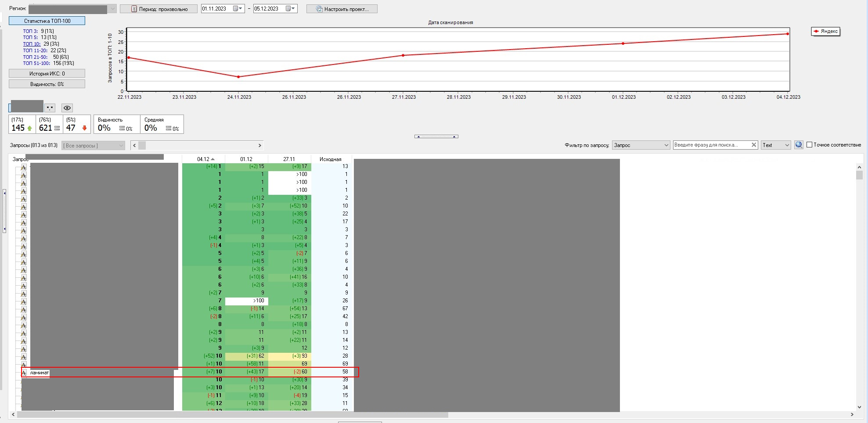Image resolution: width=868 pixels, height=423 pixels.
Task: Toggle the Яндекс series in the chart legend
Action: pos(825,31)
